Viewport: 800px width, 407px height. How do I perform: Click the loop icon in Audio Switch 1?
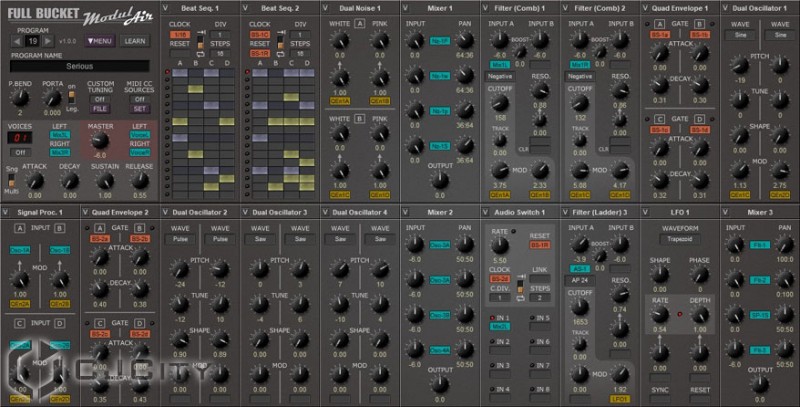point(520,298)
